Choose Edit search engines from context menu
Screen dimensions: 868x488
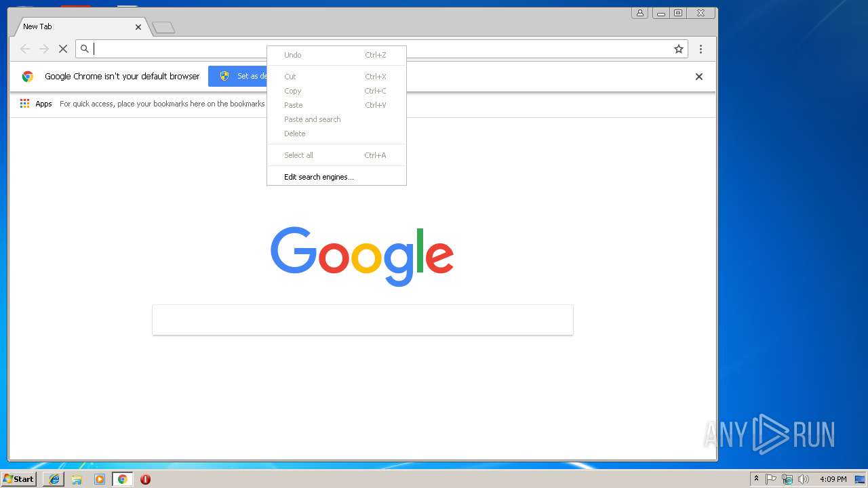pyautogui.click(x=336, y=177)
